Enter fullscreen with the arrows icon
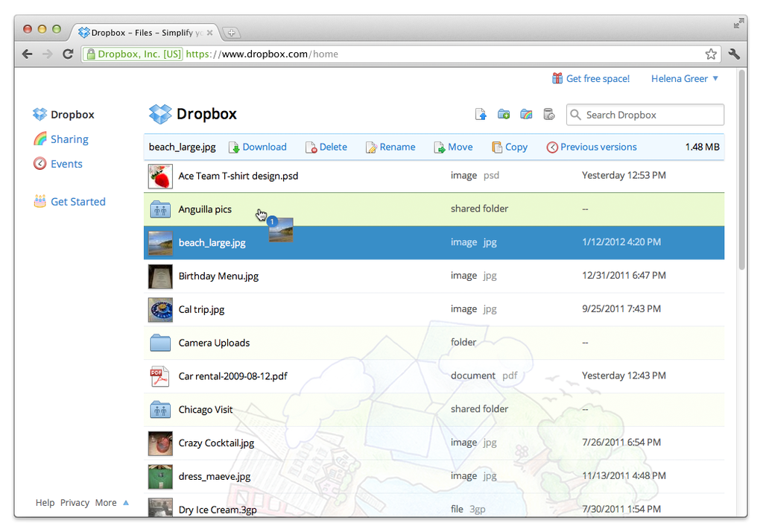This screenshot has width=763, height=532. click(738, 23)
